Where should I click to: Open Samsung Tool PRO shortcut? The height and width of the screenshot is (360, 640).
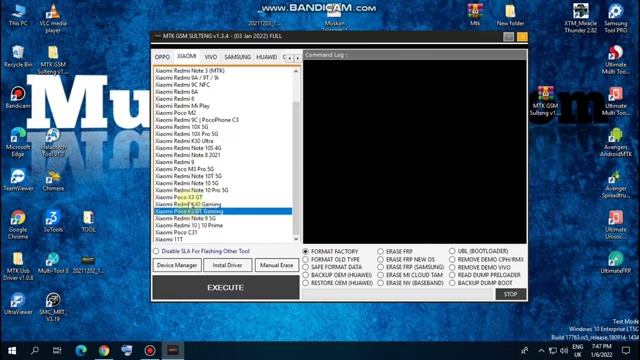tap(616, 18)
